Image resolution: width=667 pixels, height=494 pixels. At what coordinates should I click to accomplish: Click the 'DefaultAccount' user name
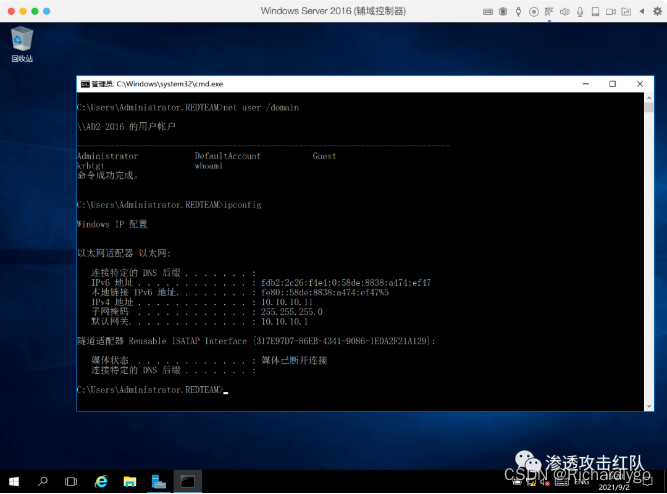[x=228, y=156]
